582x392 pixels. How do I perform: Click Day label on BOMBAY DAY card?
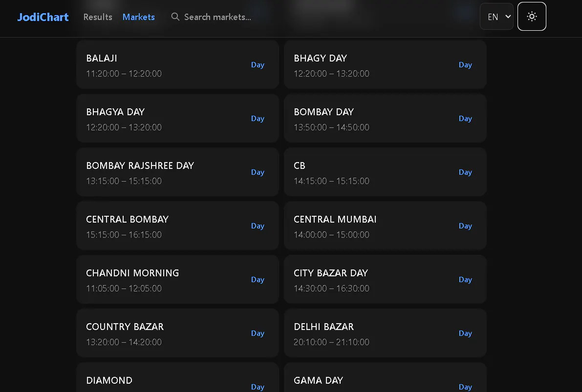pos(465,119)
